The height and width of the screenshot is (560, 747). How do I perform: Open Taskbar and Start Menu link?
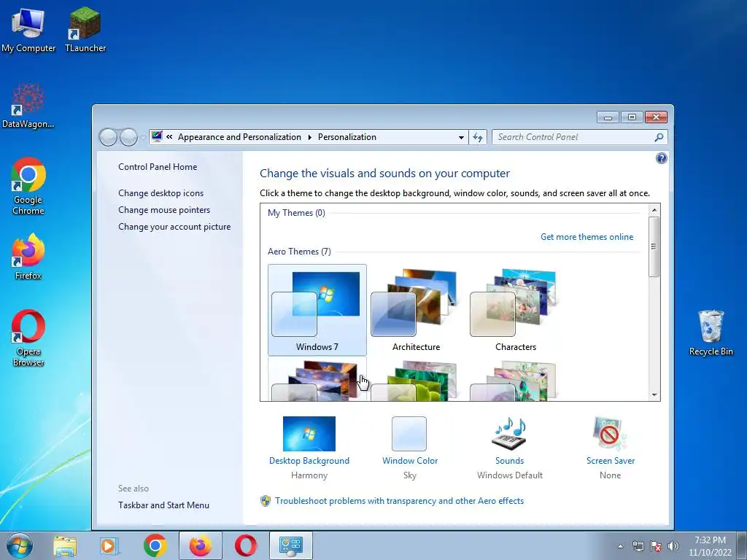pyautogui.click(x=163, y=505)
